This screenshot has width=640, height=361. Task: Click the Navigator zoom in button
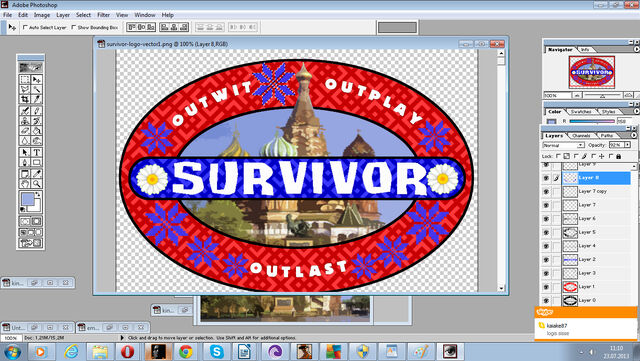coord(629,96)
